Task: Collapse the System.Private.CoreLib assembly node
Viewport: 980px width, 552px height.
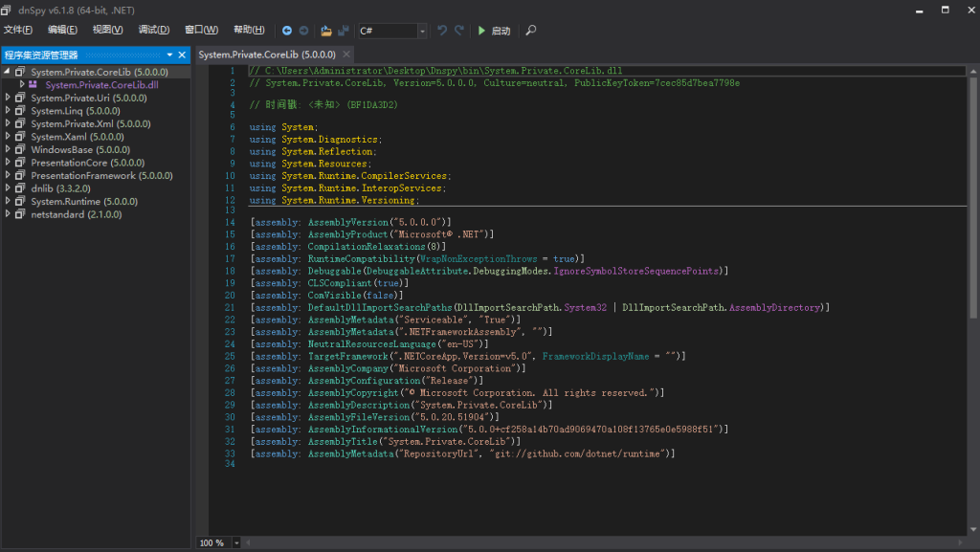Action: 8,72
